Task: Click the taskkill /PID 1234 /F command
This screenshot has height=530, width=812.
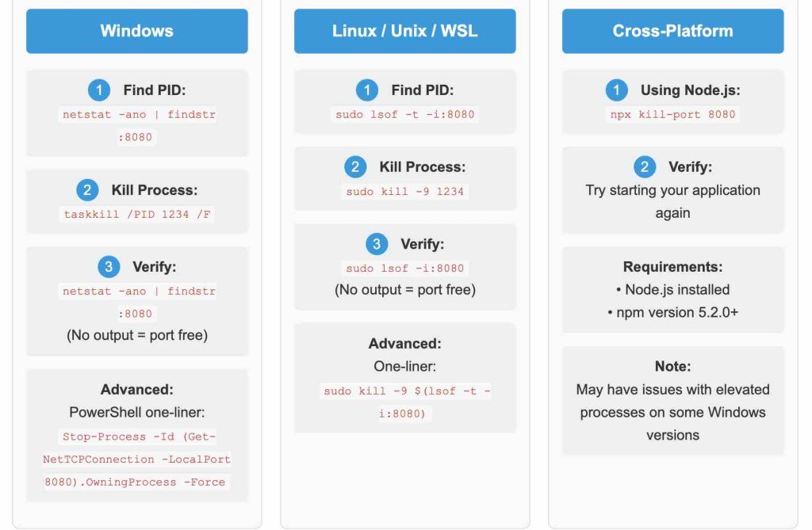Action: pyautogui.click(x=136, y=214)
